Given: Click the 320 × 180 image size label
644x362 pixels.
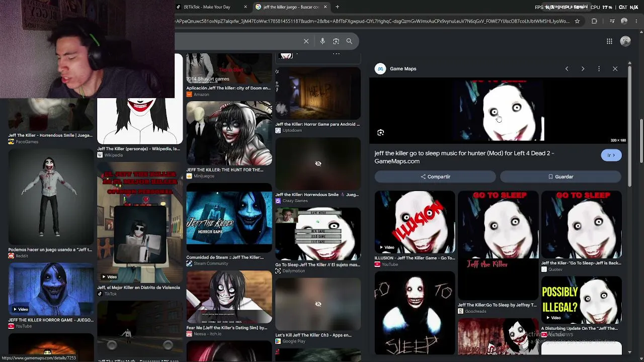Looking at the screenshot, I should click(x=618, y=140).
